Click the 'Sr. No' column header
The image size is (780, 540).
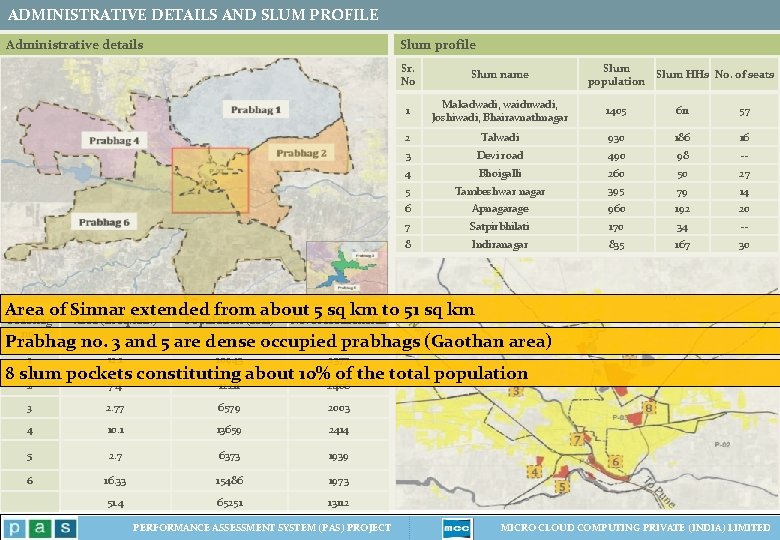tap(408, 75)
